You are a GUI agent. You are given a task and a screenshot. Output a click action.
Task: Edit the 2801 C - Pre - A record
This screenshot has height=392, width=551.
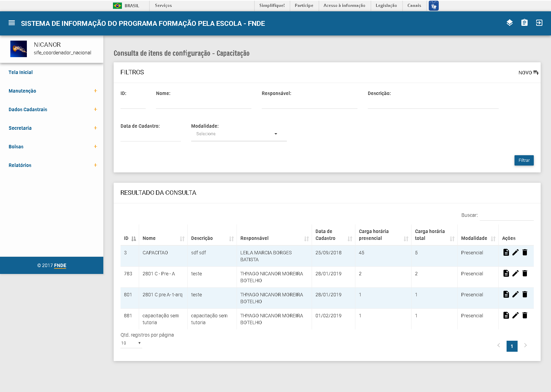click(x=515, y=273)
